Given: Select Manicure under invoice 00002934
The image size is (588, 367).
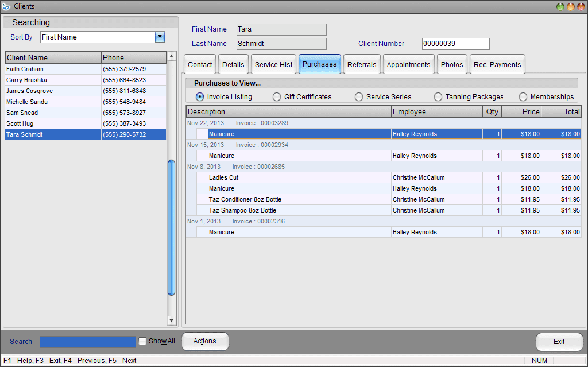Looking at the screenshot, I should point(389,156).
